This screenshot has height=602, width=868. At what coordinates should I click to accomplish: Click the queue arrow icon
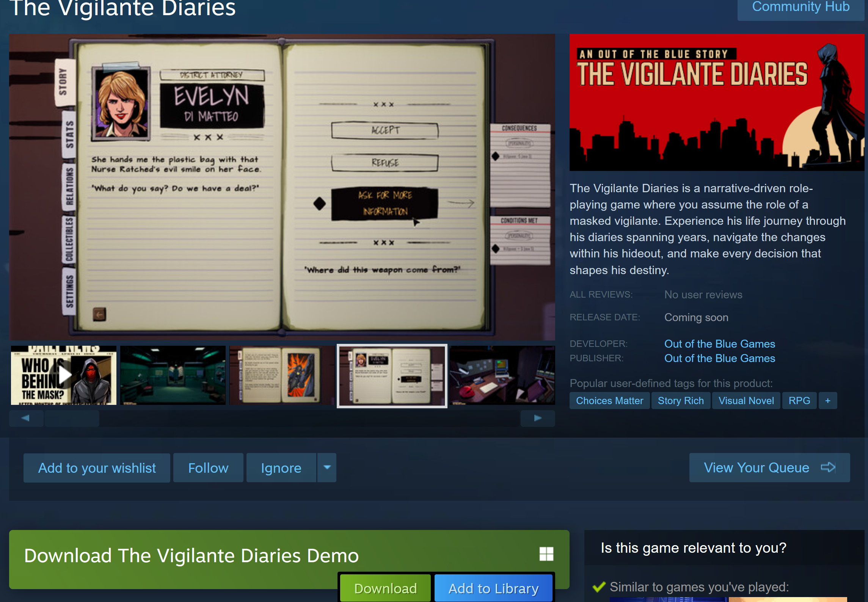(x=828, y=467)
